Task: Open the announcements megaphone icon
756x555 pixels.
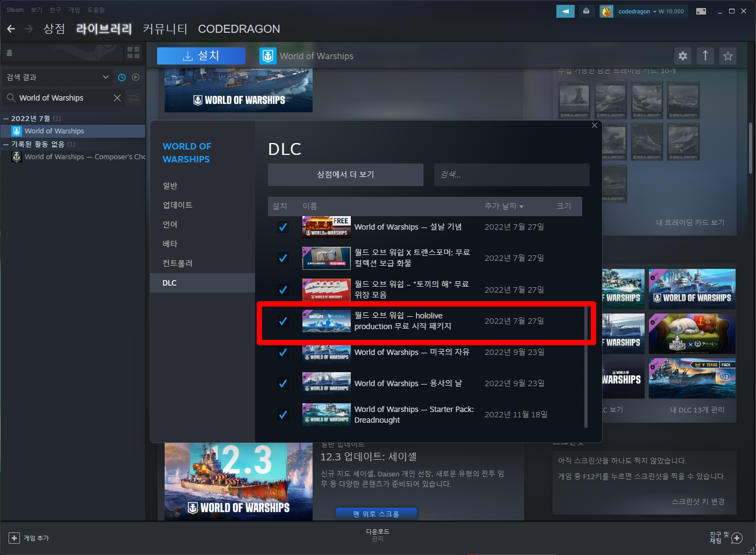Action: click(x=566, y=11)
